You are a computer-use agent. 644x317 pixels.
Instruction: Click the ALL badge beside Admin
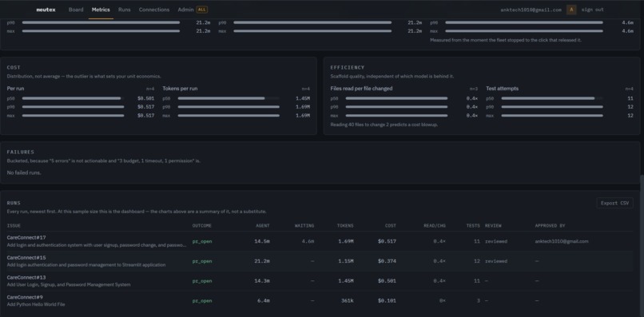[201, 10]
